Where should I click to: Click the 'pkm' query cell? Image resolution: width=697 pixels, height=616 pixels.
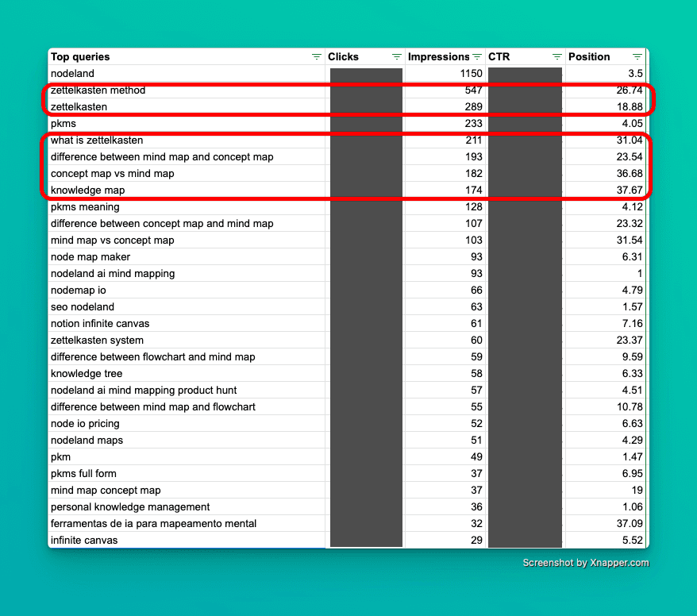click(x=187, y=457)
